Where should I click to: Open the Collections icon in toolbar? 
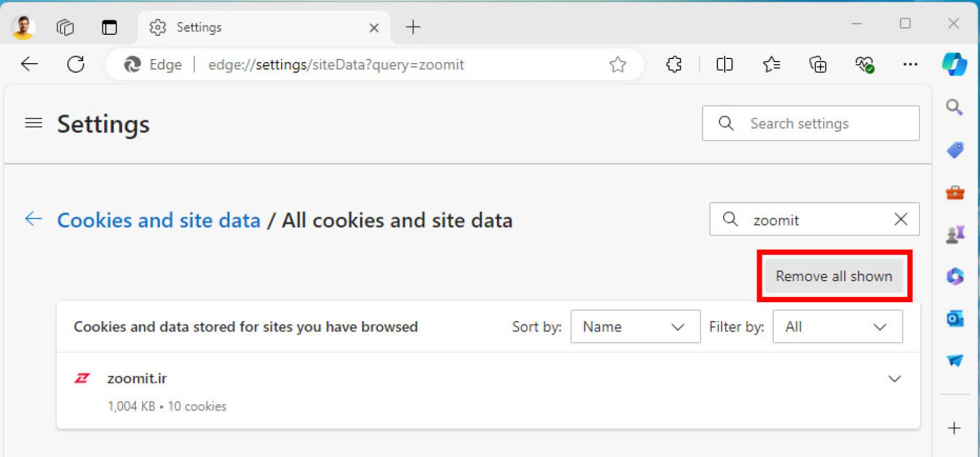click(818, 64)
